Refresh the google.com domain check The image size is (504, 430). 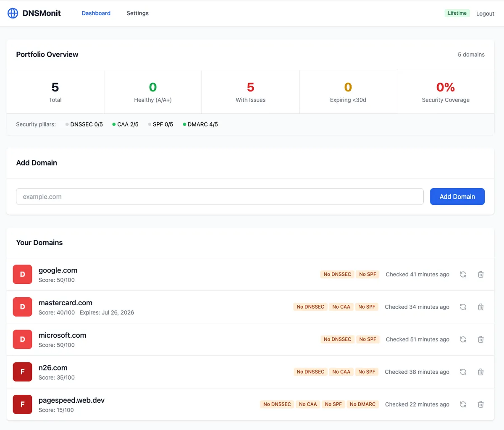463,274
